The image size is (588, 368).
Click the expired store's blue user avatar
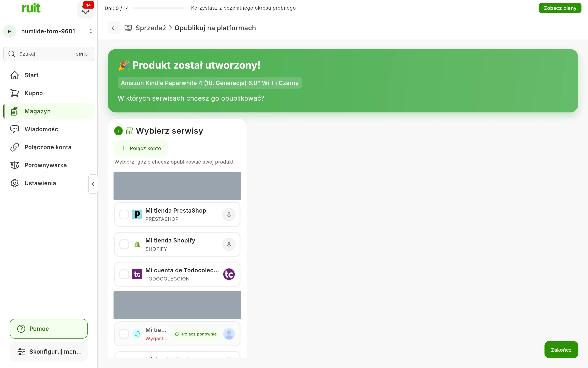229,334
